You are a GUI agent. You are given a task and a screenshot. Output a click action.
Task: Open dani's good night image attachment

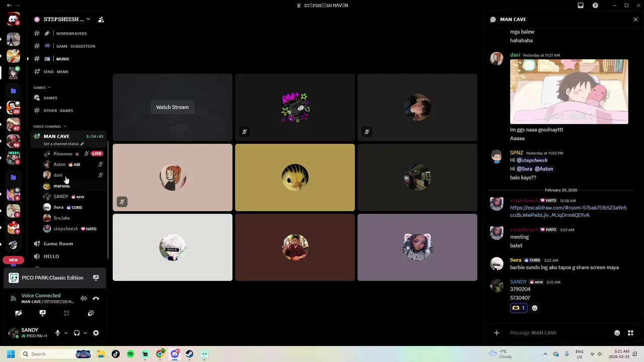coord(569,92)
